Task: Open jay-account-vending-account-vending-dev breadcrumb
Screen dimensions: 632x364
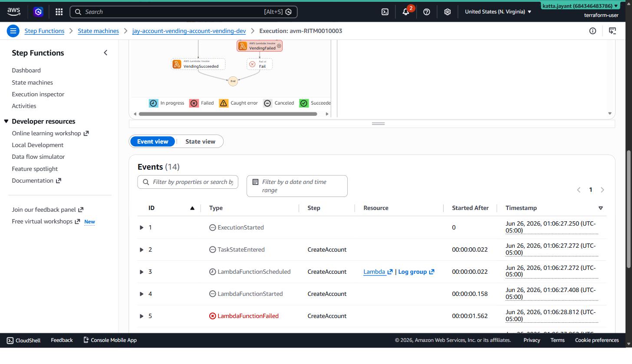Action: tap(189, 31)
